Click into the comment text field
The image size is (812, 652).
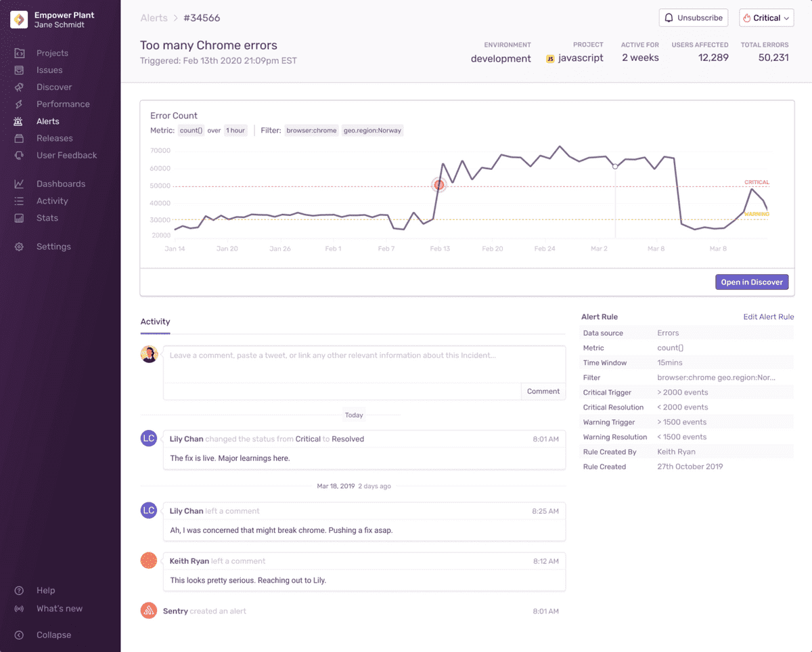[364, 364]
